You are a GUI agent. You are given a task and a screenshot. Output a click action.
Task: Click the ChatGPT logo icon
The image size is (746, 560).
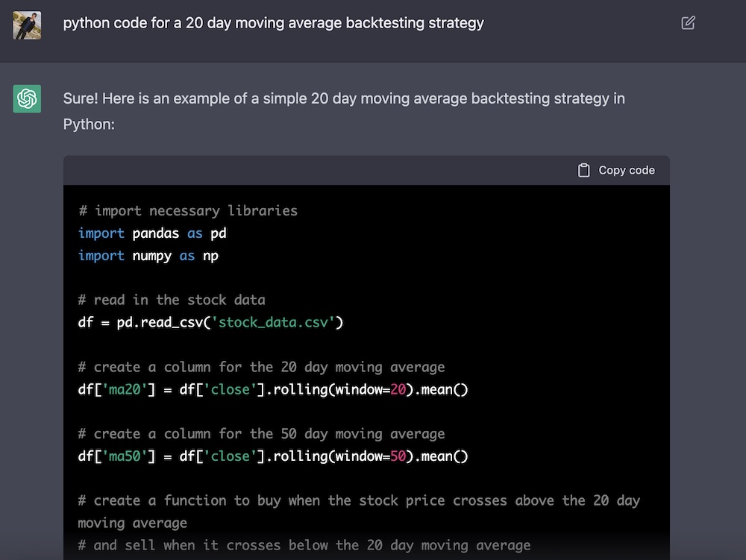[x=27, y=99]
